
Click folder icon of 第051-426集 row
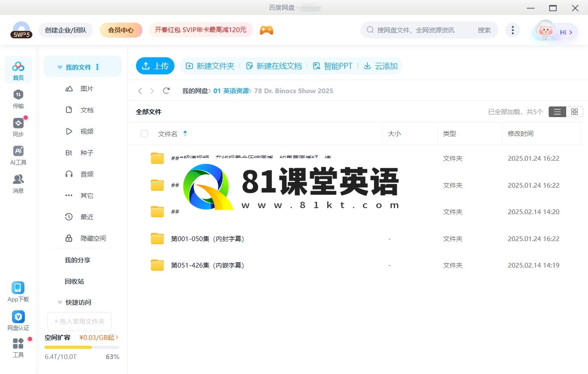pos(157,265)
